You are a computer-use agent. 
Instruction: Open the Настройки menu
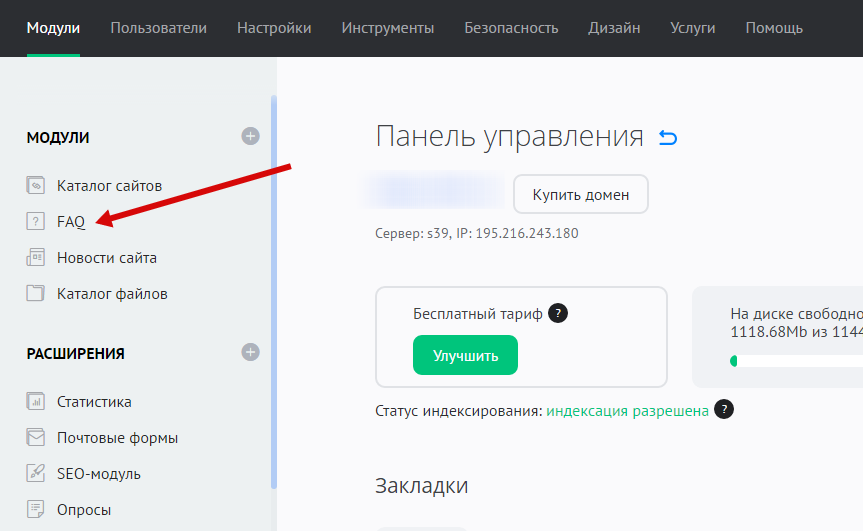pyautogui.click(x=274, y=28)
